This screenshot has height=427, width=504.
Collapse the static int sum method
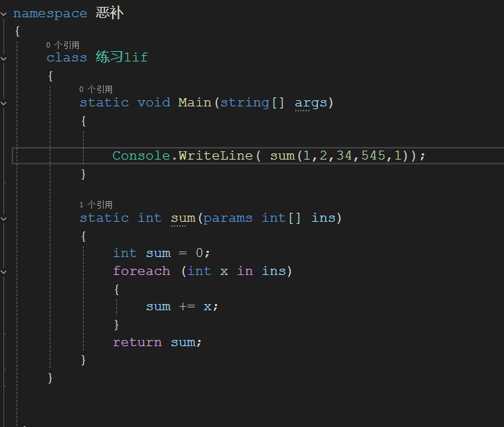3,218
